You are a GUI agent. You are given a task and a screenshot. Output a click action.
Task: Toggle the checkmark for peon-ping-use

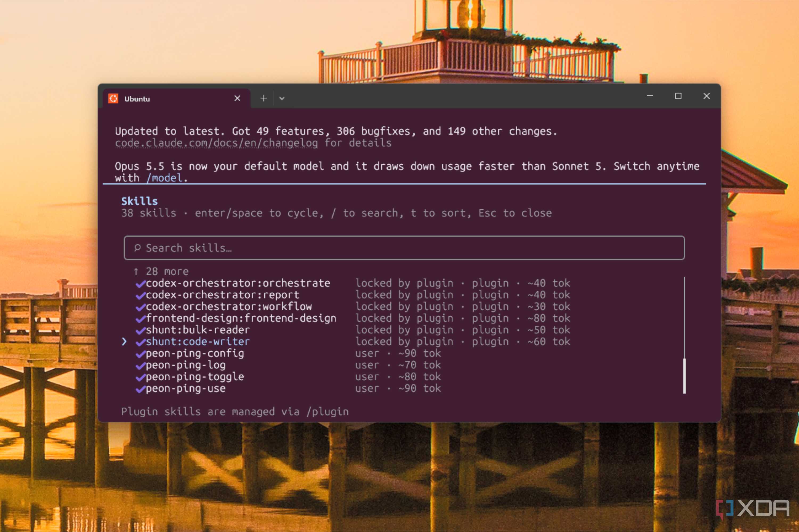click(141, 389)
